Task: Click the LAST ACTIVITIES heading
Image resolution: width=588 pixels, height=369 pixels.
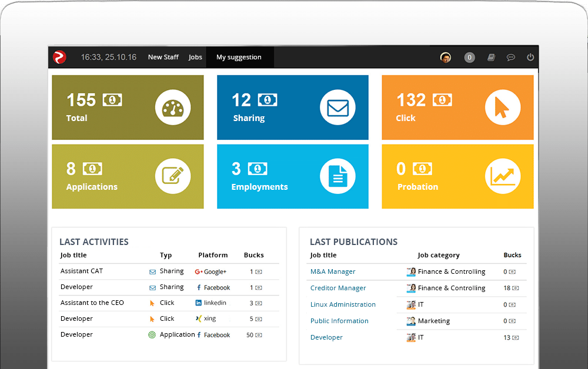Action: coord(93,242)
